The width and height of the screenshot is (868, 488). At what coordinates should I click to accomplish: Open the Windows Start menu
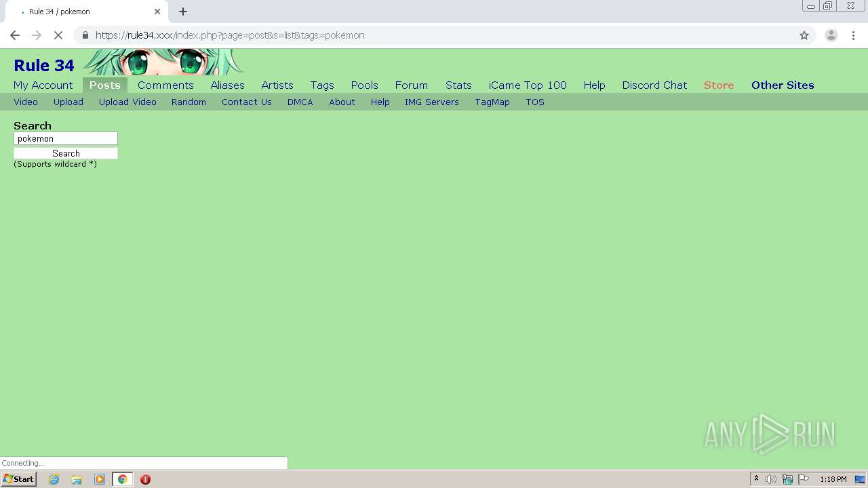pyautogui.click(x=19, y=479)
